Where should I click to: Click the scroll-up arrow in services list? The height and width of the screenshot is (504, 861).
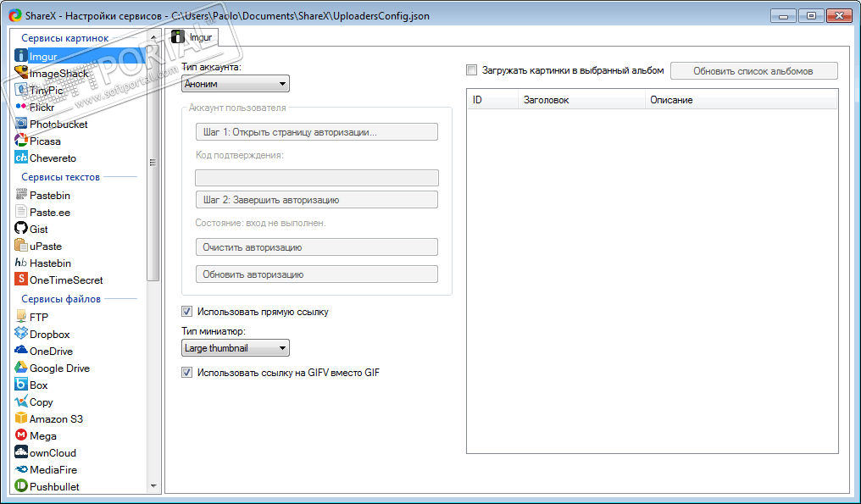[153, 36]
